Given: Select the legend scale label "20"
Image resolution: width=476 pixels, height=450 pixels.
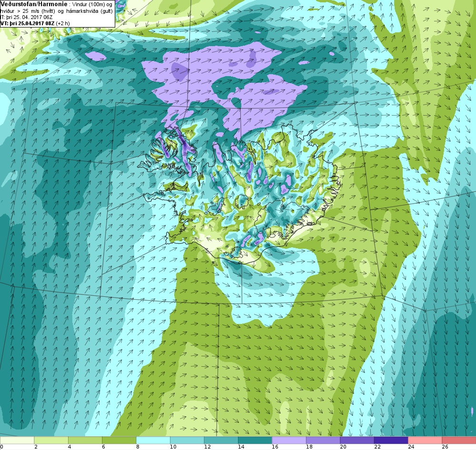Looking at the screenshot, I should pos(343,447).
